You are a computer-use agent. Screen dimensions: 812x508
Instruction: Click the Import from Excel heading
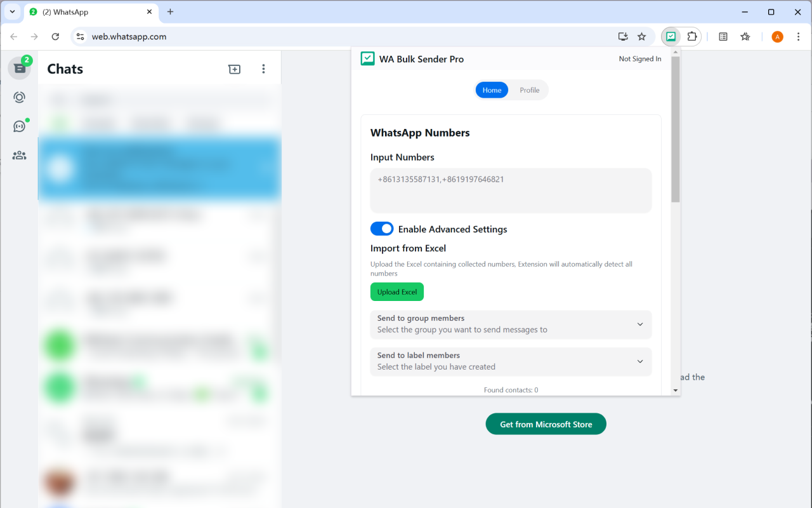coord(408,248)
